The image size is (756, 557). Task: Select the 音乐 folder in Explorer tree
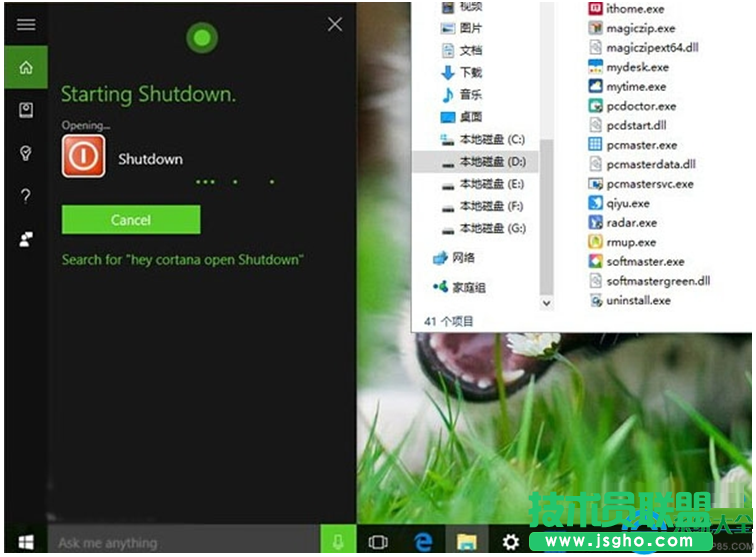coord(462,95)
